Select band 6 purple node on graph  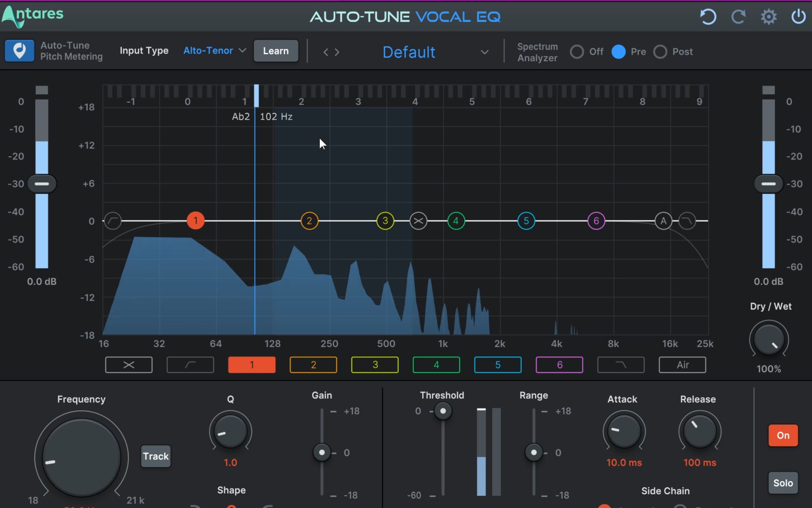596,221
